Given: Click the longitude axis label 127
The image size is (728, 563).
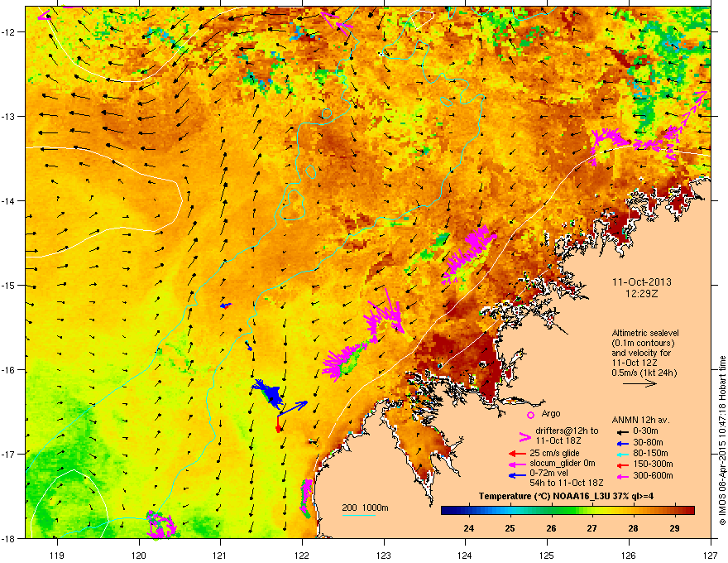Looking at the screenshot, I should click(x=711, y=555).
